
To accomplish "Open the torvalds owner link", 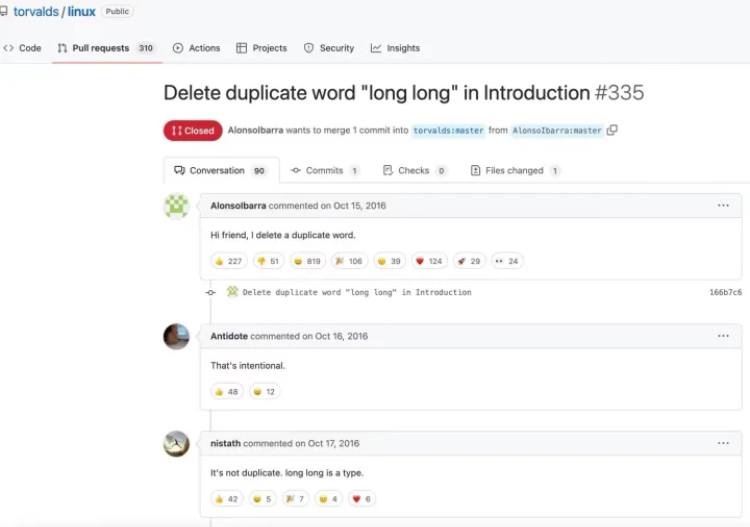I will point(36,11).
